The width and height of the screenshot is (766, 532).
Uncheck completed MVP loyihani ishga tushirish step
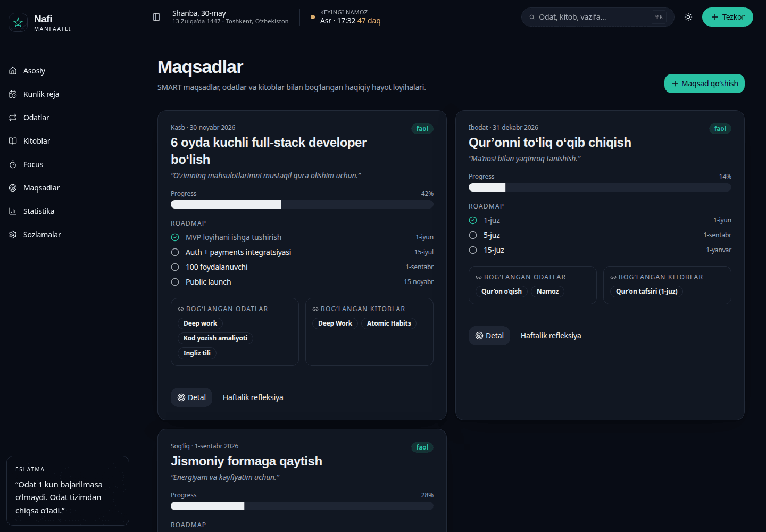pyautogui.click(x=175, y=237)
